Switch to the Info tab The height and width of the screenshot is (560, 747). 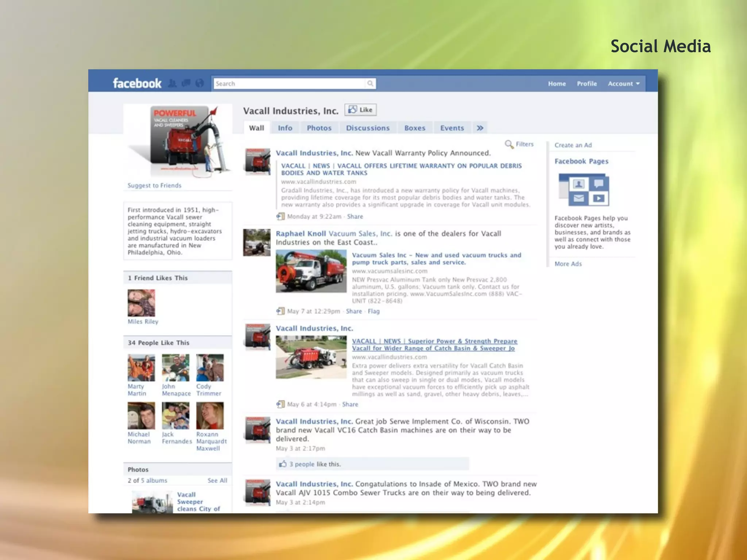click(x=285, y=128)
